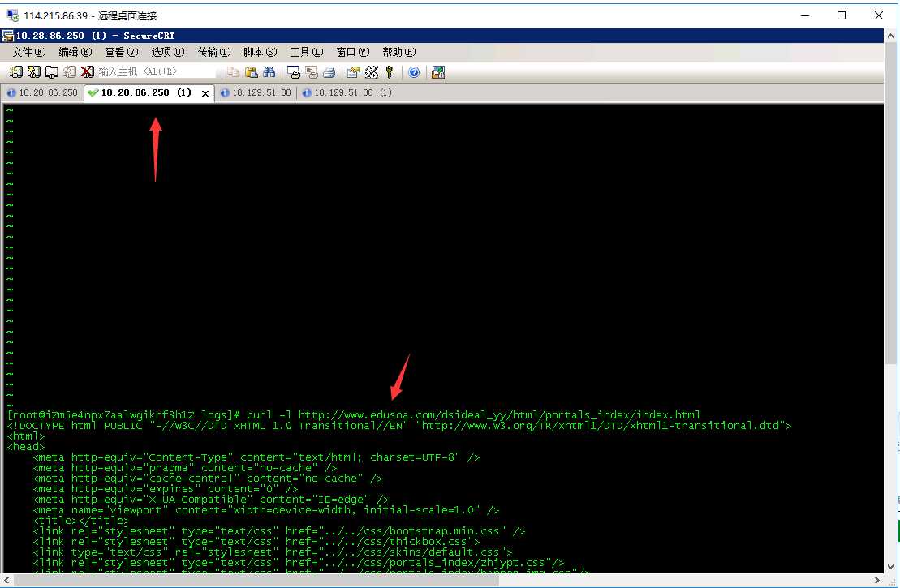Click the Paste clipboard icon
Screen dimensions: 900x588
point(251,71)
